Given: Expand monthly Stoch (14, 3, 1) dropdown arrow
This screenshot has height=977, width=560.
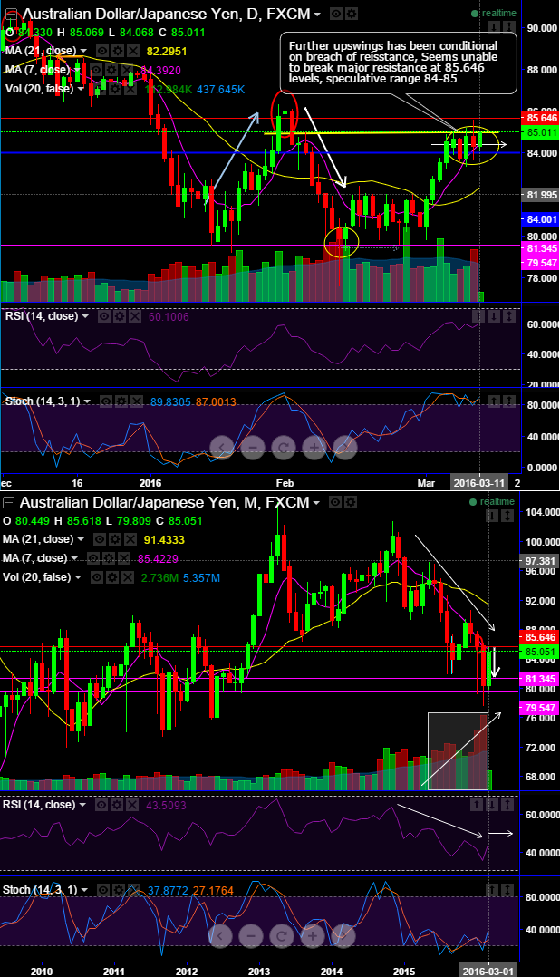Looking at the screenshot, I should pyautogui.click(x=84, y=890).
